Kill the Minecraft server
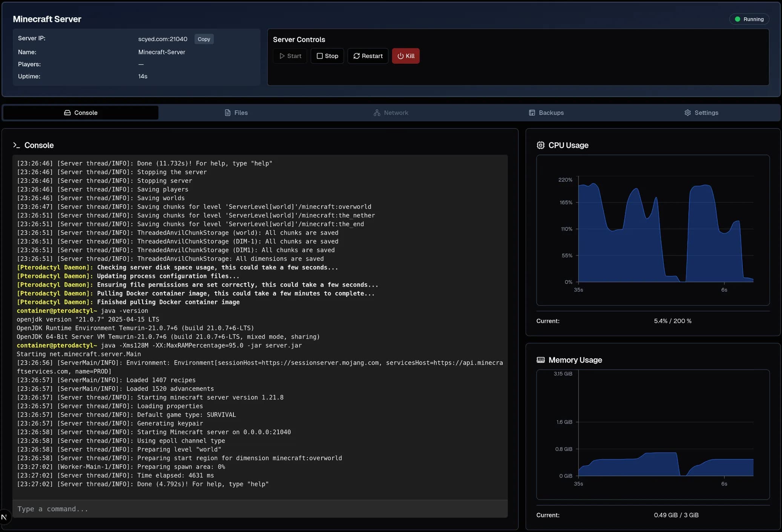782x532 pixels. point(406,56)
